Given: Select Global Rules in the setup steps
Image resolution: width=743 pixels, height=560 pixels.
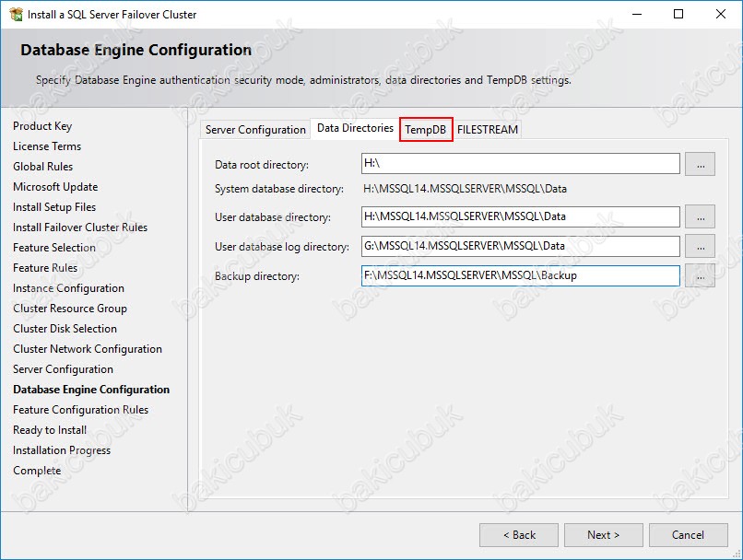Looking at the screenshot, I should point(43,167).
